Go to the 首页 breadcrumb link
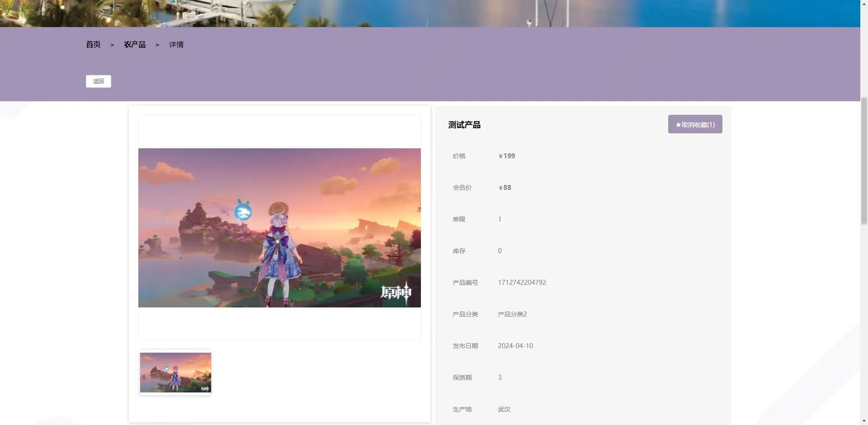The image size is (868, 425). tap(93, 44)
